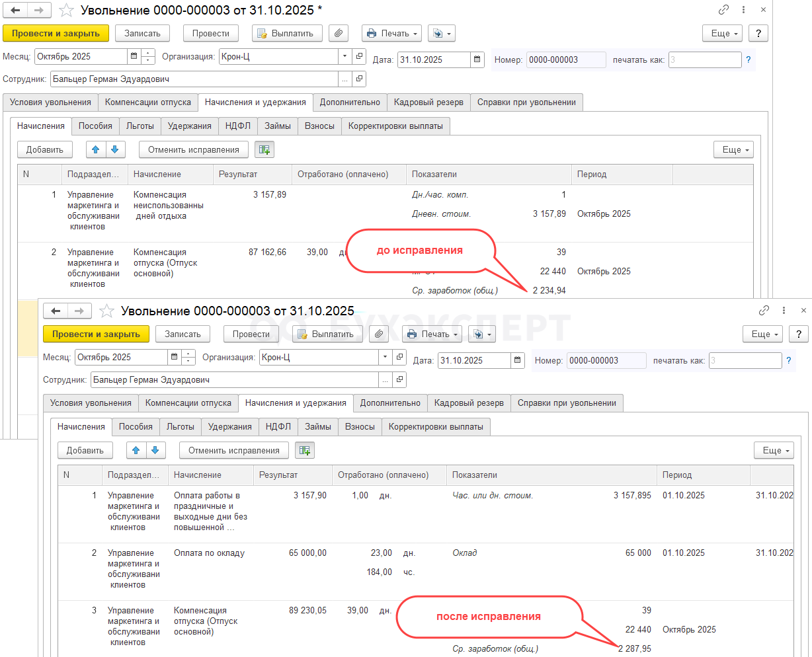This screenshot has height=657, width=812.
Task: Star the background document with asterisk title as favorite
Action: coord(66,11)
